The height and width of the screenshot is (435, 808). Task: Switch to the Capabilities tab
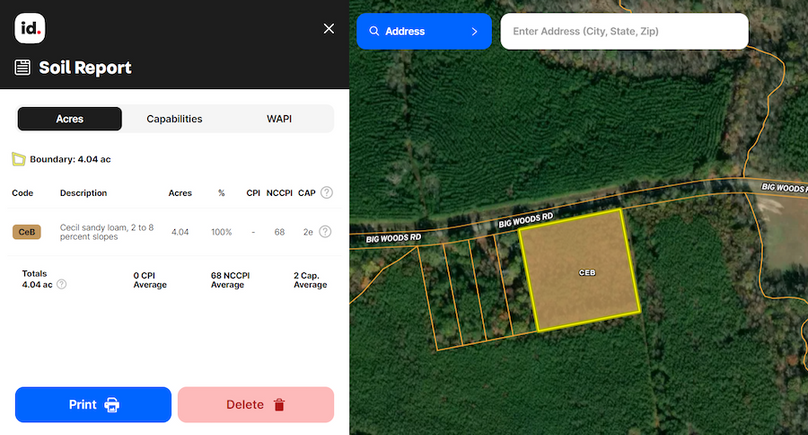click(x=174, y=119)
